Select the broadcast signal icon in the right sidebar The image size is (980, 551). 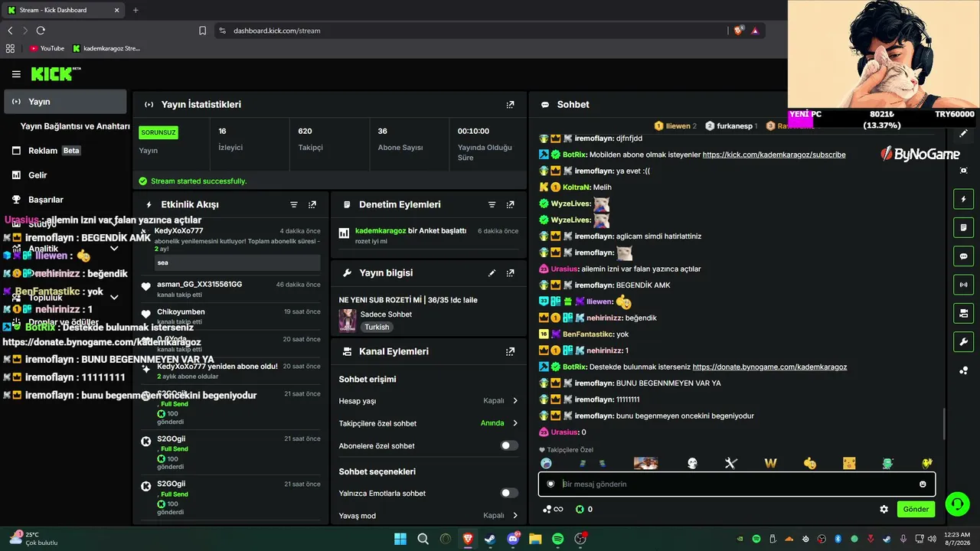coord(964,285)
